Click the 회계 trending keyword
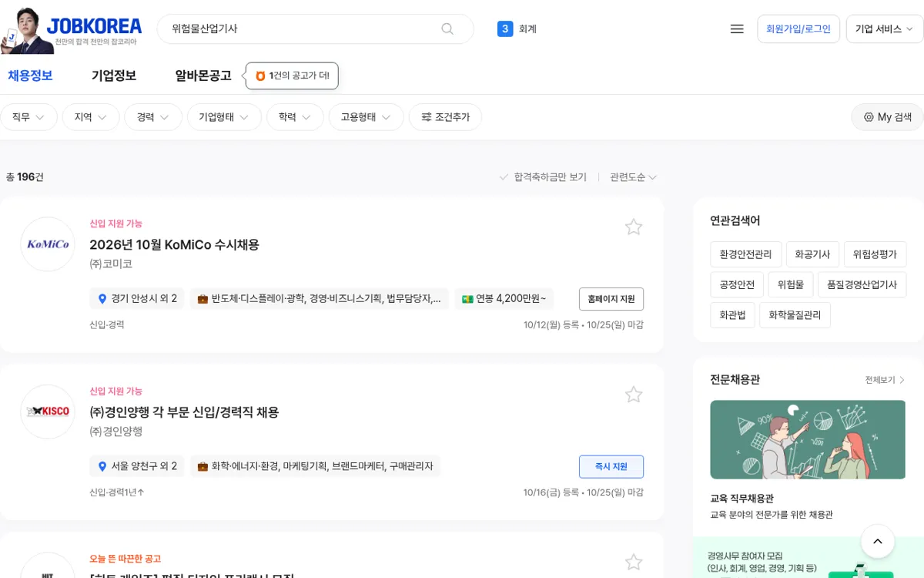 (527, 29)
